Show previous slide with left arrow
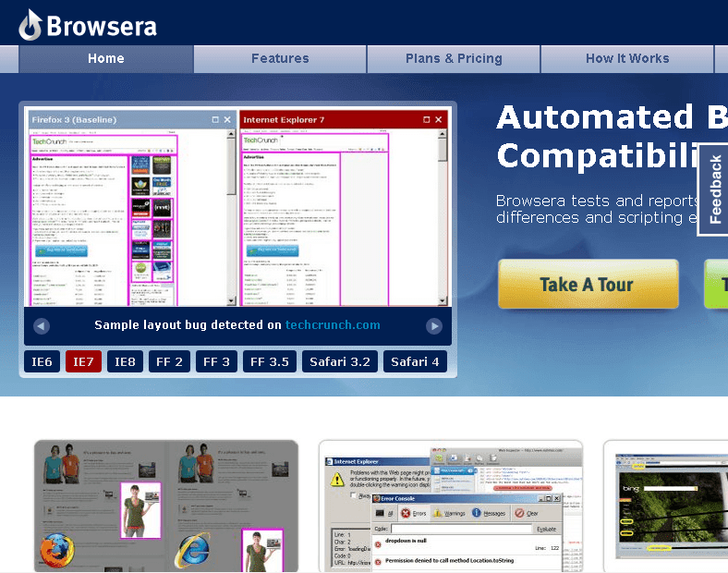The image size is (728, 573). click(42, 326)
